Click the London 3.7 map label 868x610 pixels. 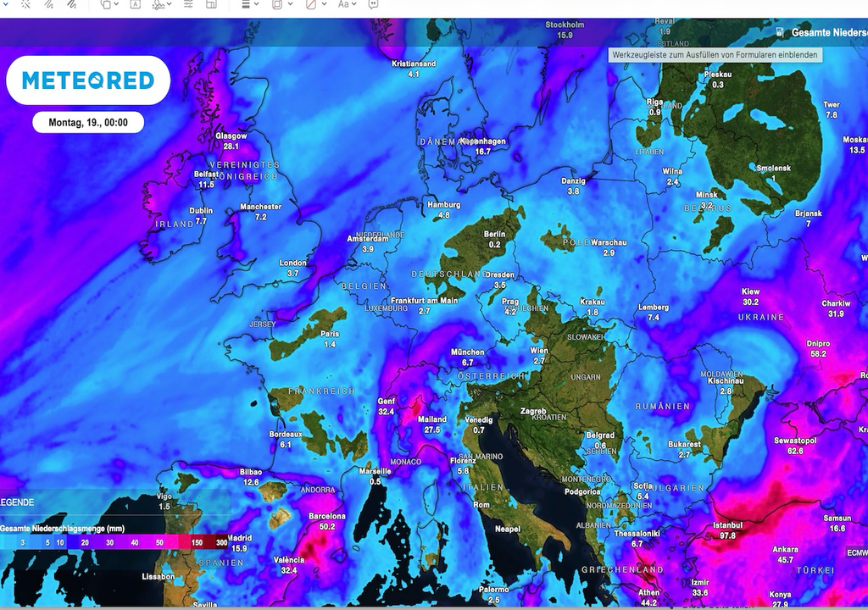pyautogui.click(x=292, y=268)
